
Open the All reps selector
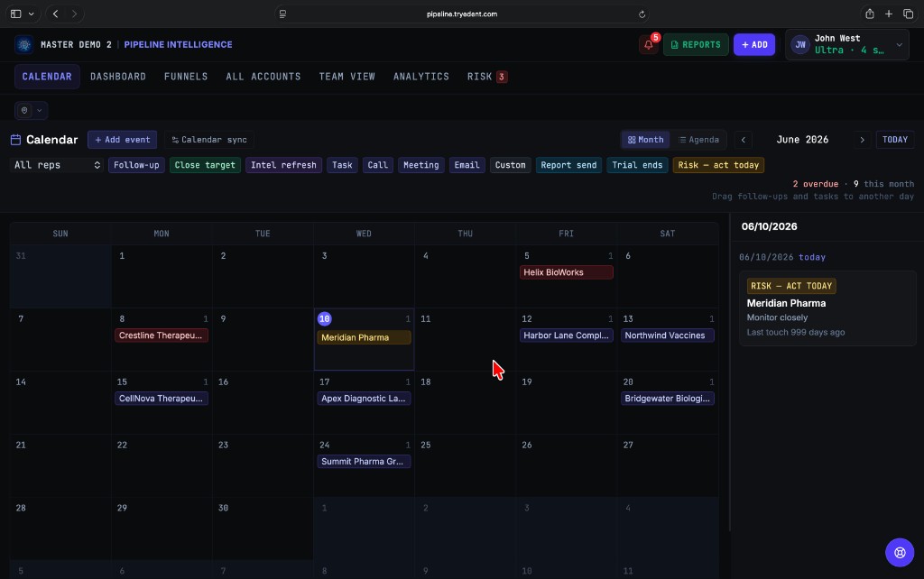(x=57, y=165)
